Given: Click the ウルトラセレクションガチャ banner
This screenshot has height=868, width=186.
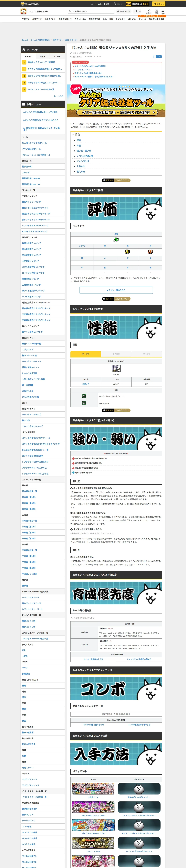Looking at the screenshot, I should pos(93,807).
